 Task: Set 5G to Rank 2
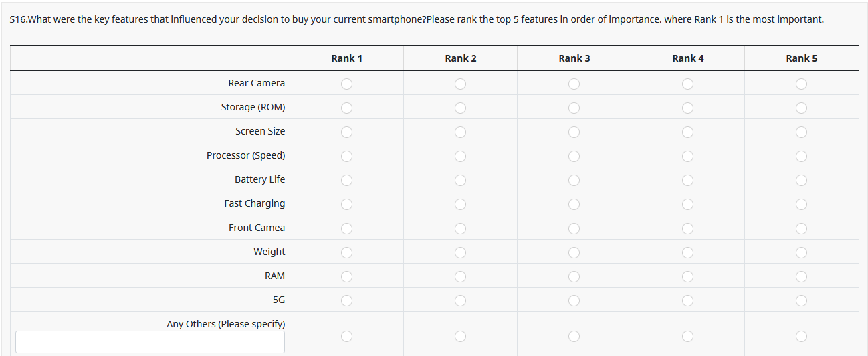tap(460, 300)
